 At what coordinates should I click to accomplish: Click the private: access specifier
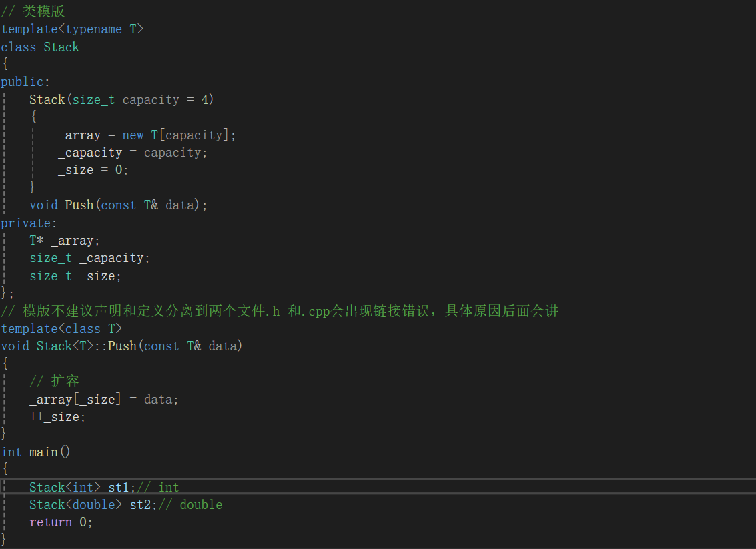pos(25,223)
